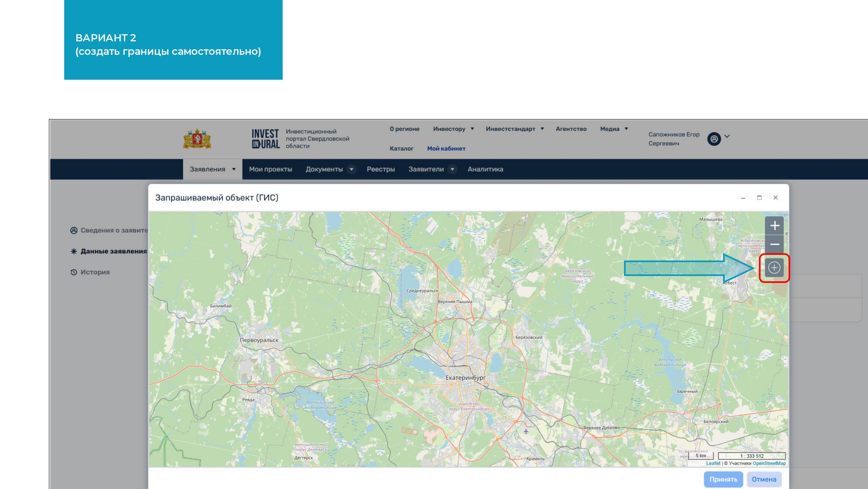Select История in the sidebar
This screenshot has height=489, width=868.
95,272
